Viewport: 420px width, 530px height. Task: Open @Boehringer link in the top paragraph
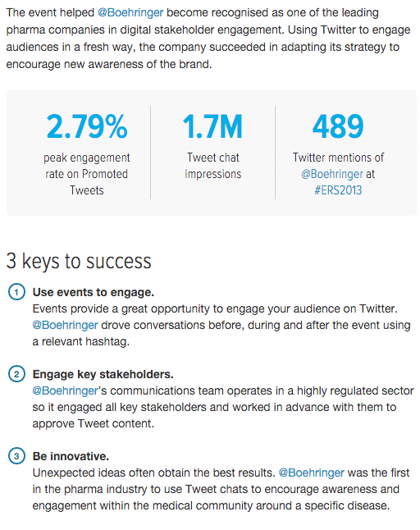pos(130,13)
